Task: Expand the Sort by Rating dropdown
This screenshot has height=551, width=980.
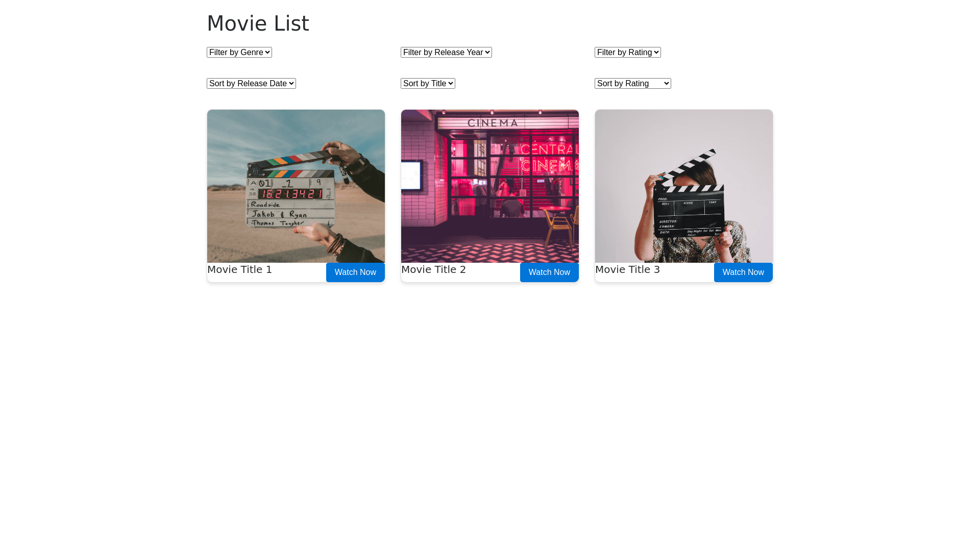Action: coord(632,84)
